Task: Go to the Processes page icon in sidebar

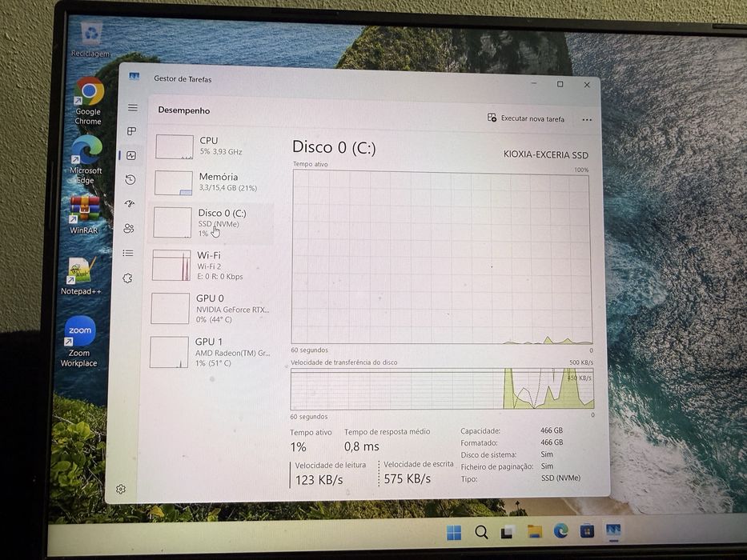Action: click(132, 131)
